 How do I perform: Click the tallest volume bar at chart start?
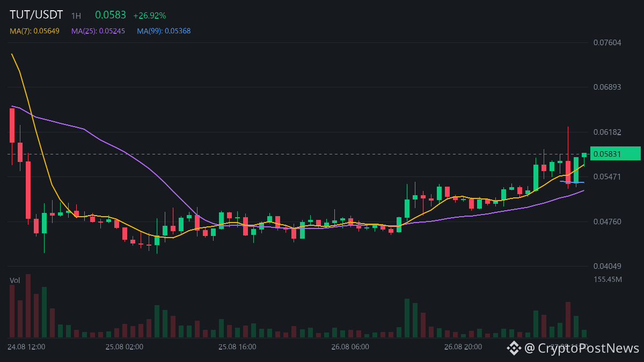28,306
